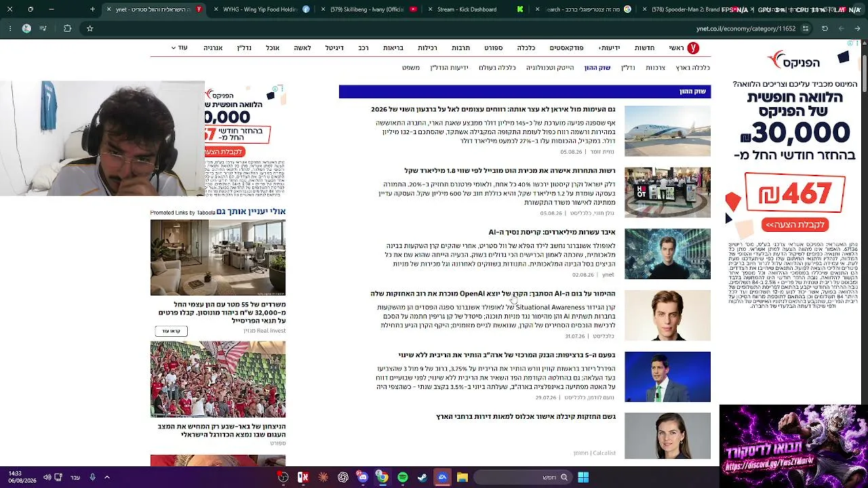
Task: Open the פודקאסטים navigation item
Action: [566, 48]
